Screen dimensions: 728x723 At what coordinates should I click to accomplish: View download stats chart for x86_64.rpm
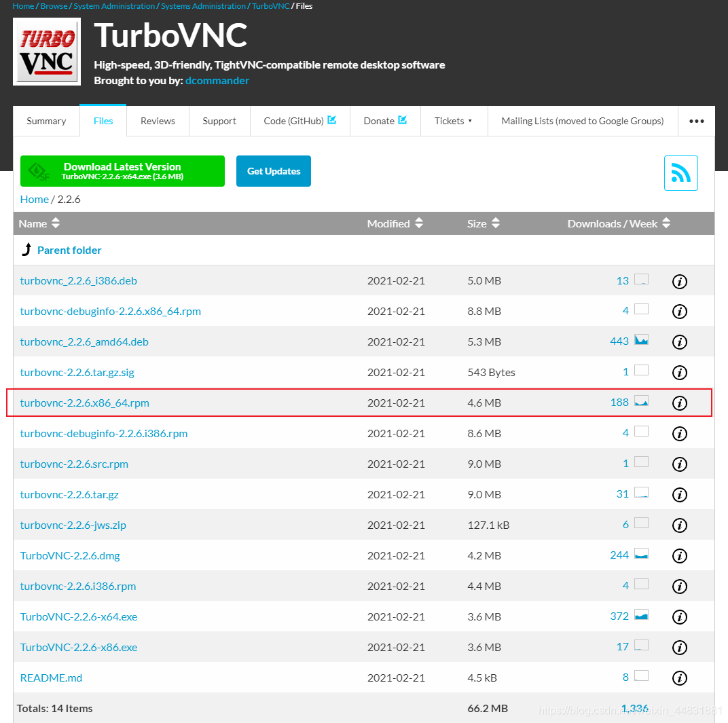[641, 401]
